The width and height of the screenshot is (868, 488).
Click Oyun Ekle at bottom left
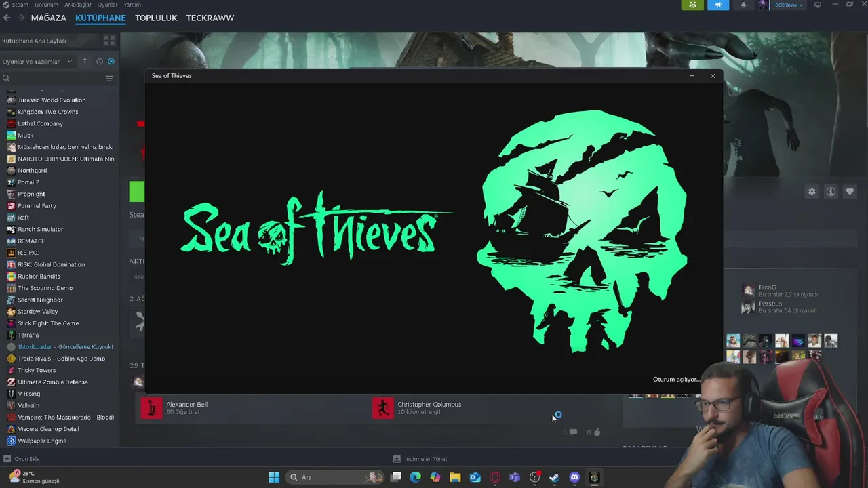coord(22,459)
